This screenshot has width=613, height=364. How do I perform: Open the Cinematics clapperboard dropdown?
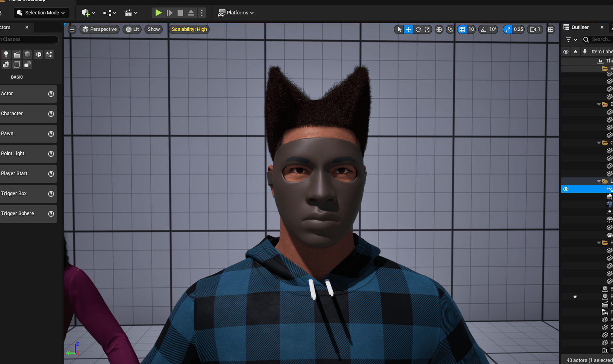tap(131, 13)
